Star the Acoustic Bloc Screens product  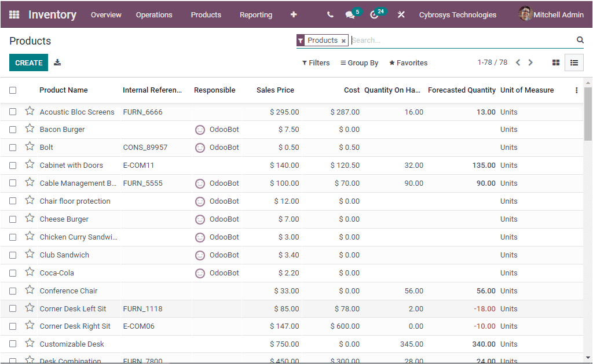pyautogui.click(x=30, y=112)
